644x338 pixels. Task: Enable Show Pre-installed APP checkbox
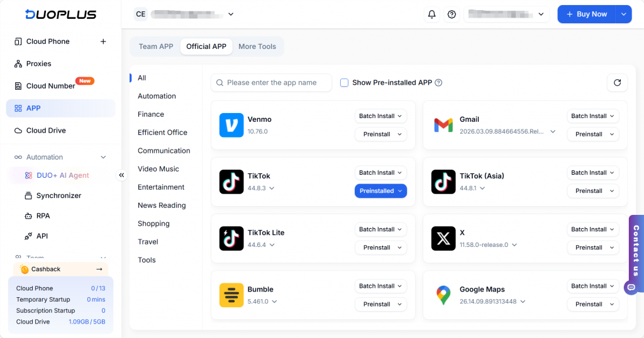(x=344, y=83)
